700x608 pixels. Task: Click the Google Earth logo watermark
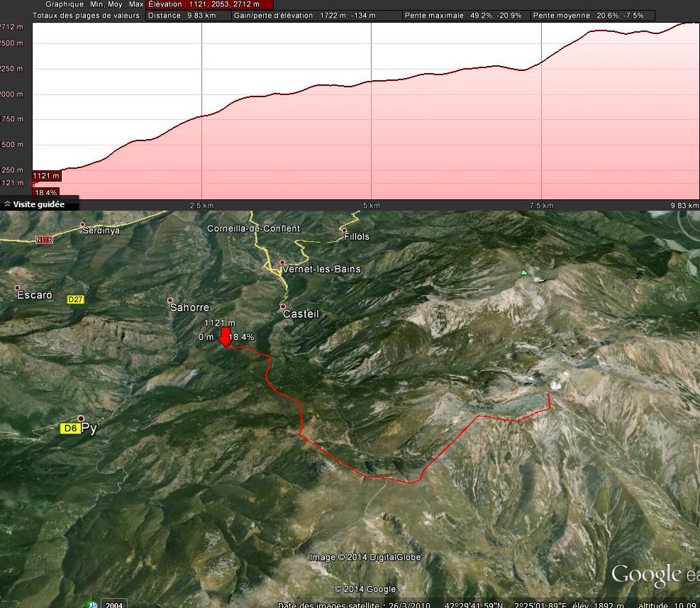tap(654, 575)
